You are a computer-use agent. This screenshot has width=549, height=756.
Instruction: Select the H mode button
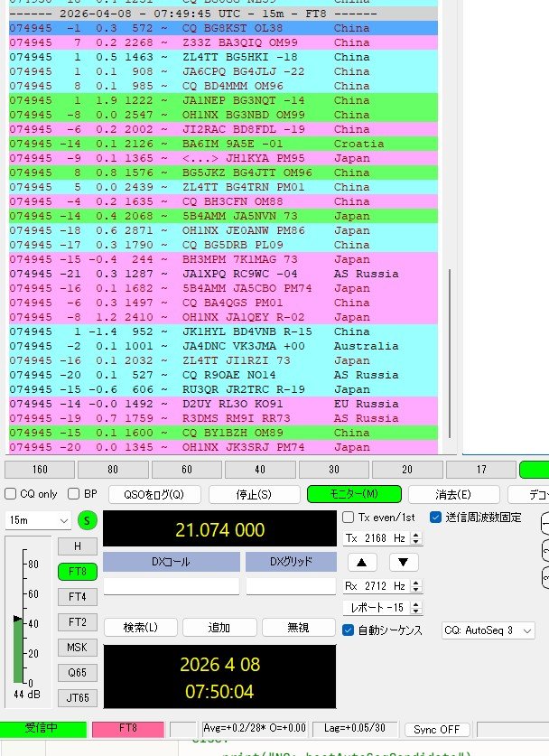(x=78, y=546)
